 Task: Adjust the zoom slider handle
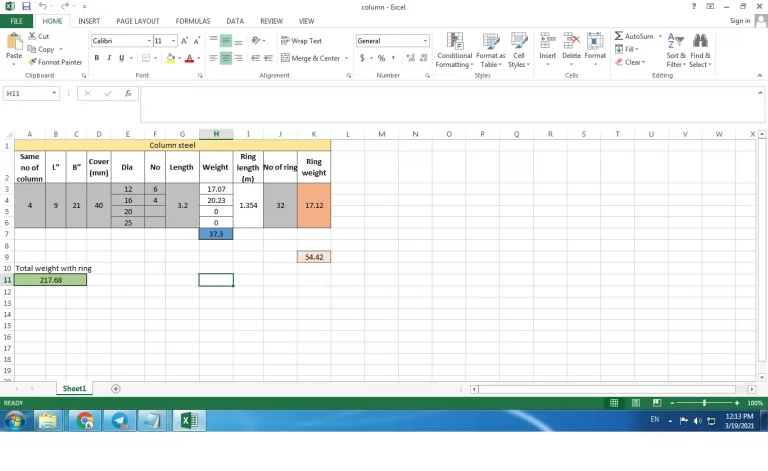point(704,402)
